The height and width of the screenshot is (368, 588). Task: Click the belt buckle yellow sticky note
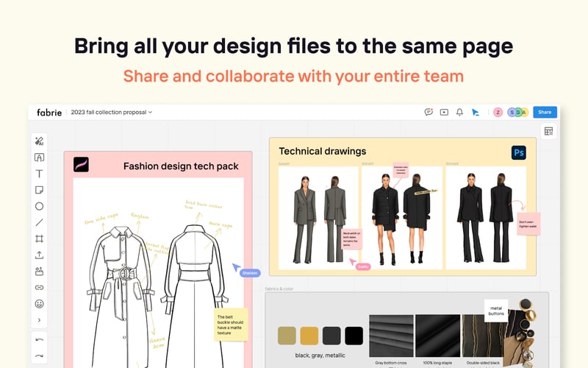pyautogui.click(x=231, y=325)
